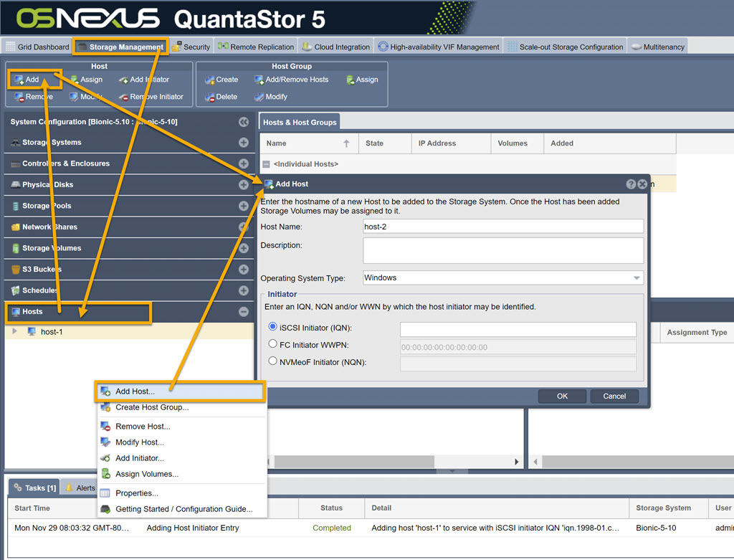Click the Remove host toolbar button
This screenshot has width=734, height=560.
[x=33, y=97]
